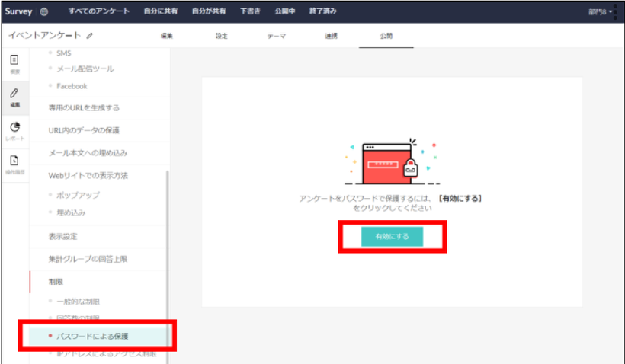625x364 pixels.
Task: Expand the 制限 section in sidebar
Action: tap(56, 282)
